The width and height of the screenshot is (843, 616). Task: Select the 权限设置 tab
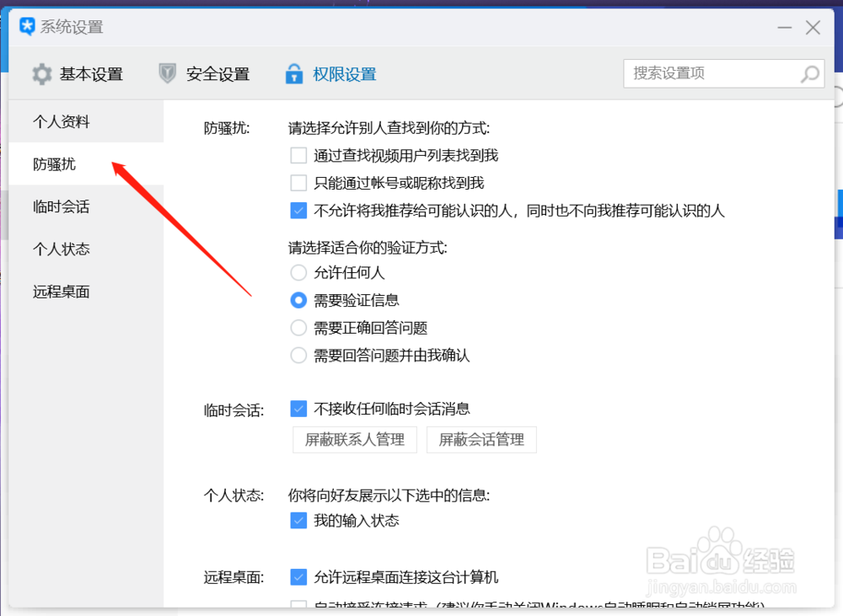pos(330,74)
